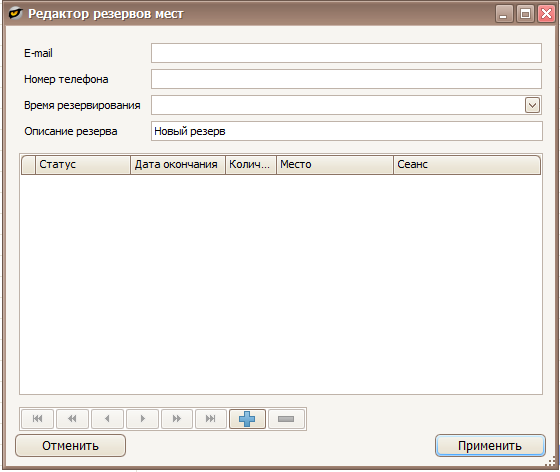Click the Сеанс column header
The image size is (560, 472).
[467, 165]
